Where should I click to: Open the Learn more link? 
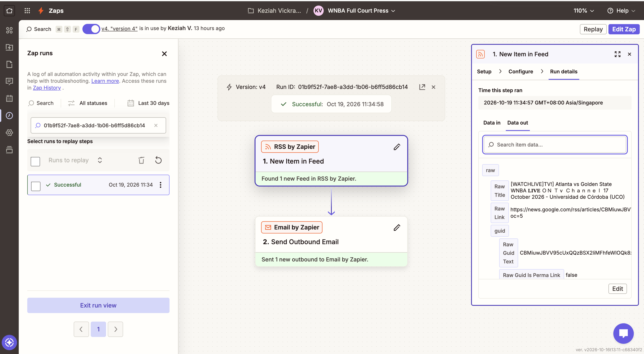tap(105, 81)
